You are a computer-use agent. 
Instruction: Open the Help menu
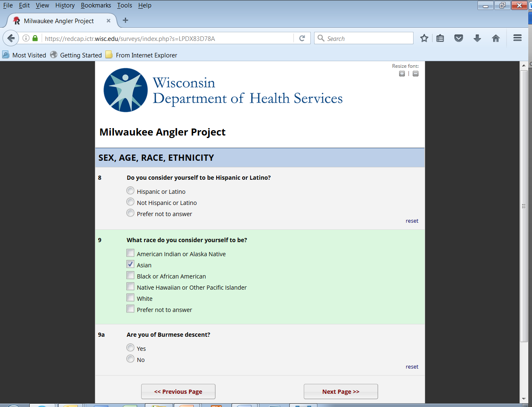(x=145, y=5)
